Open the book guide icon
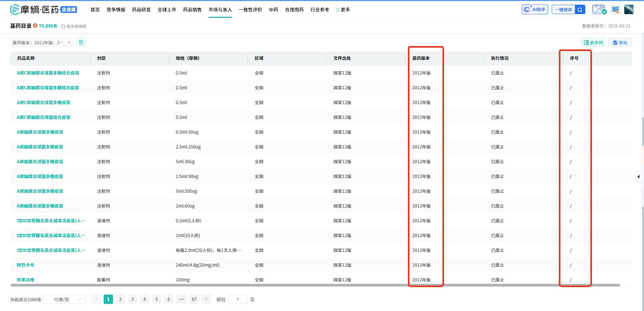The height and width of the screenshot is (311, 644). click(x=615, y=9)
